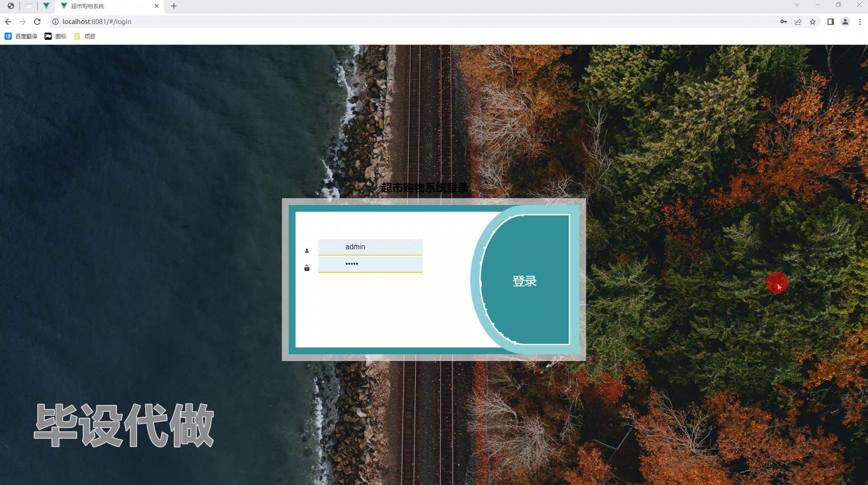The width and height of the screenshot is (868, 485).
Task: Open Chrome three-dot menu
Action: 860,22
